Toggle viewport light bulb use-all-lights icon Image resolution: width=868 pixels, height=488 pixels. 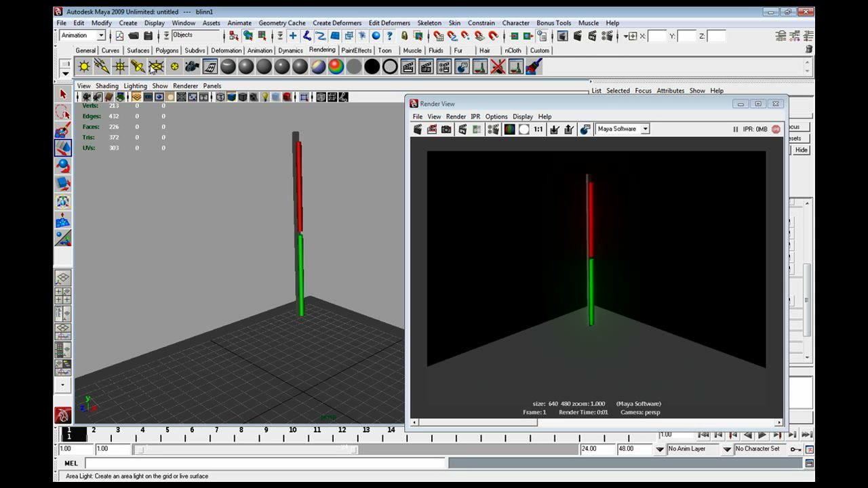265,97
